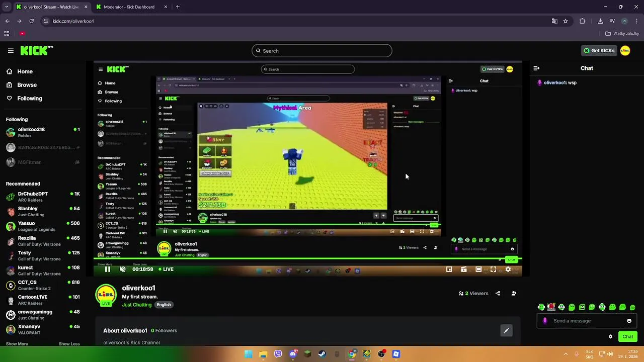Open the Kick hamburger menu
This screenshot has width=644, height=362.
point(11,51)
